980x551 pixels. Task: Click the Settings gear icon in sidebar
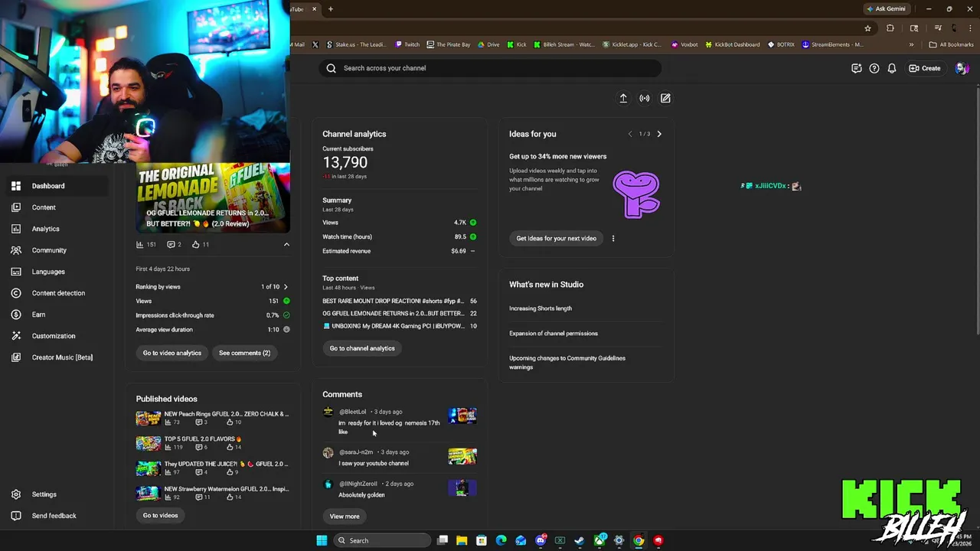16,494
